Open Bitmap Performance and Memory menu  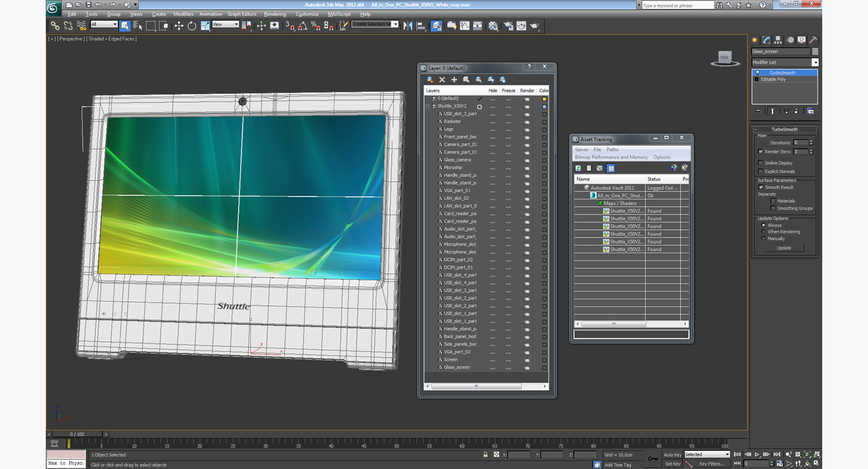pos(611,157)
